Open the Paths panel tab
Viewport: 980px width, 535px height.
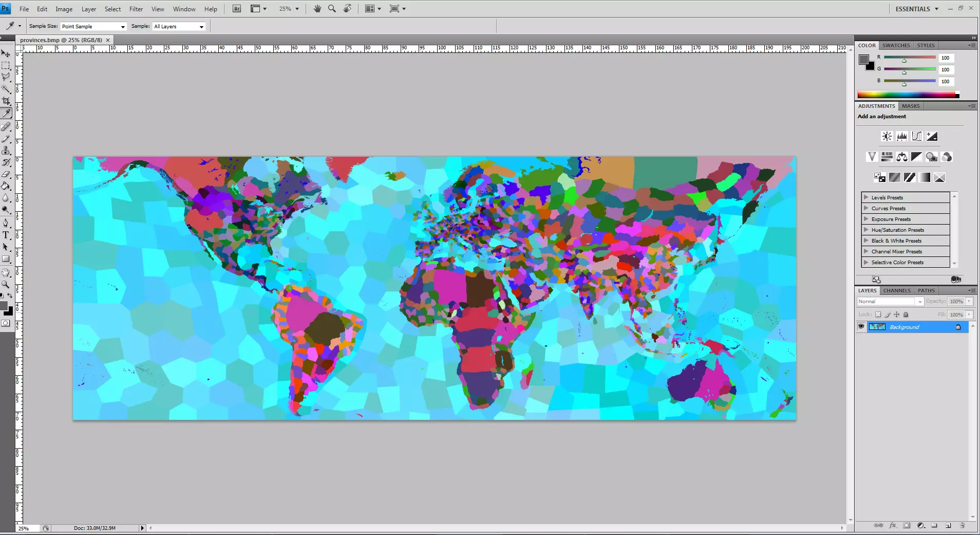926,290
